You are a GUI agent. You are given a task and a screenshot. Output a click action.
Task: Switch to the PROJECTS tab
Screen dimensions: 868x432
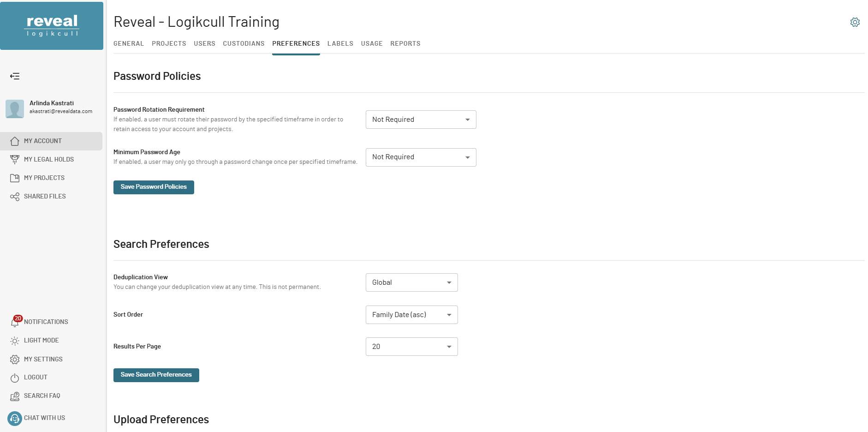point(169,43)
